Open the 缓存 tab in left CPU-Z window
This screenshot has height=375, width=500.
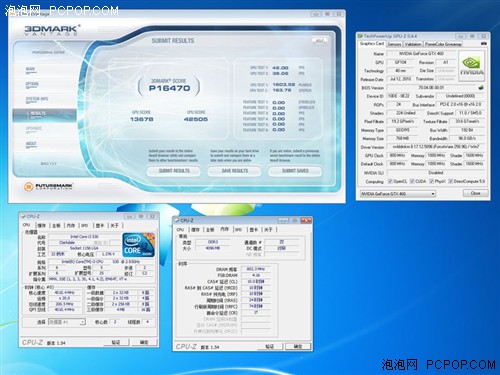42,225
